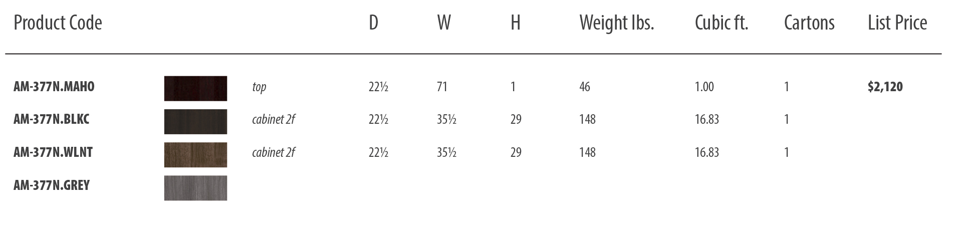Viewport: 980px width, 229px height.
Task: Click the 'cabinet 2f' label in BLKC row
Action: click(274, 119)
